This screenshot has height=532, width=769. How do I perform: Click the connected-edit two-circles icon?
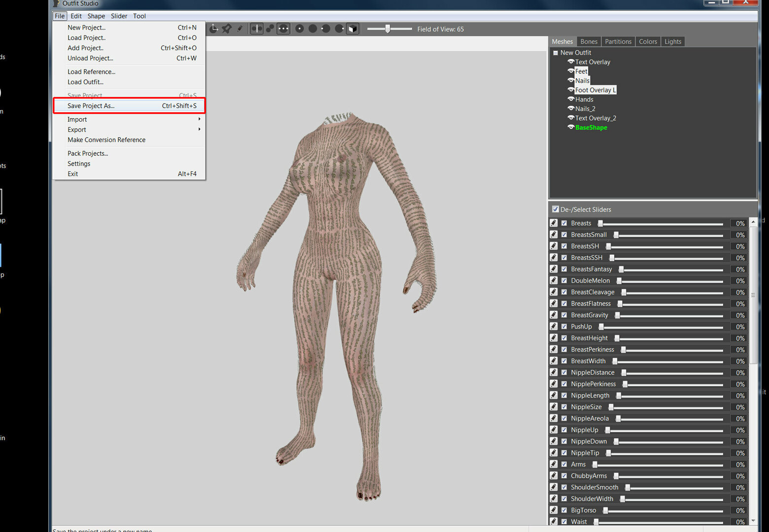pos(270,29)
